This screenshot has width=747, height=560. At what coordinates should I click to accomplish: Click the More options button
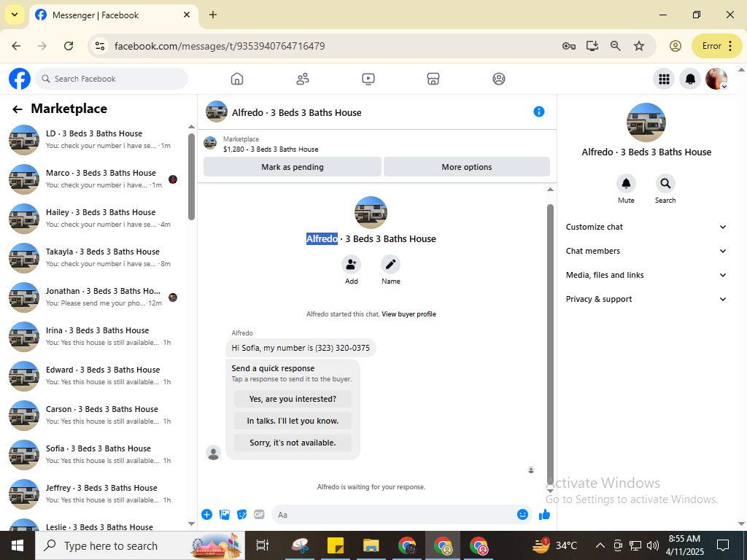(466, 167)
